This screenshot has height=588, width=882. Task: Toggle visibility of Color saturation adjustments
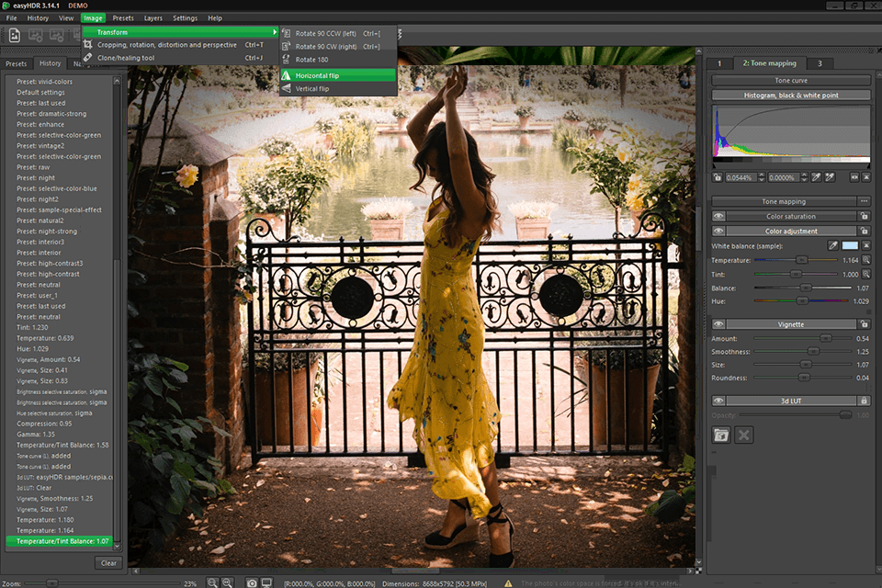click(x=718, y=216)
